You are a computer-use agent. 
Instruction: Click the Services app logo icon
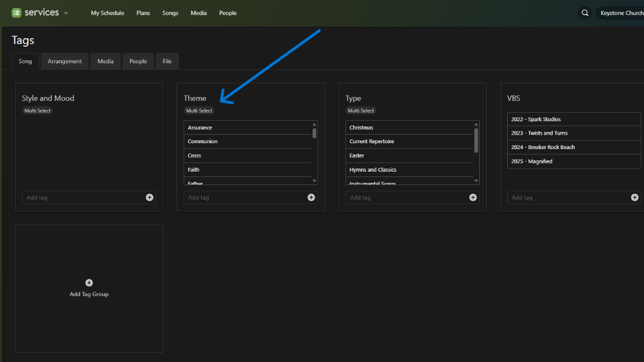17,13
